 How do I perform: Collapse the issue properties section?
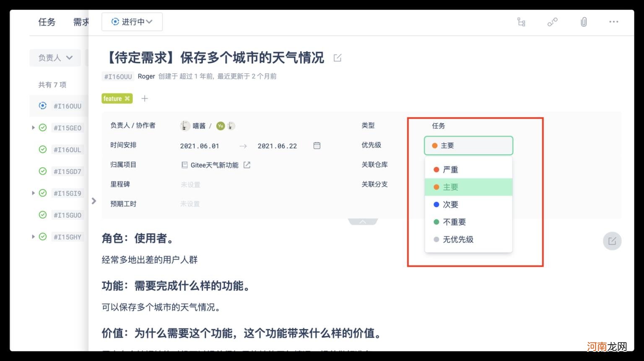coord(363,222)
